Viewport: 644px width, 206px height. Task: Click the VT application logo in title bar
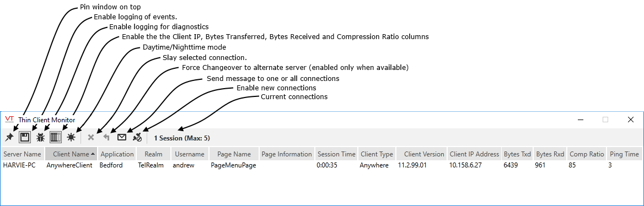9,120
